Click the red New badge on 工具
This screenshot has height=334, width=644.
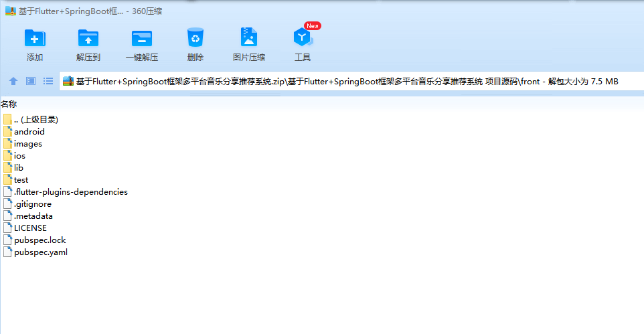point(313,26)
